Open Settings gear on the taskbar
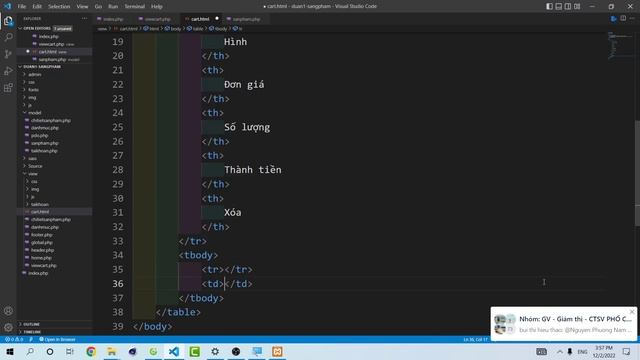 coord(215,351)
